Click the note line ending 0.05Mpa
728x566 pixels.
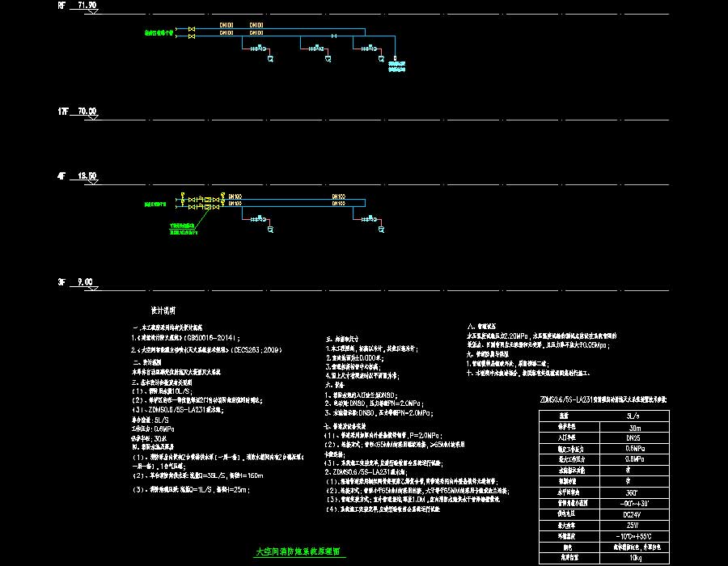point(538,345)
